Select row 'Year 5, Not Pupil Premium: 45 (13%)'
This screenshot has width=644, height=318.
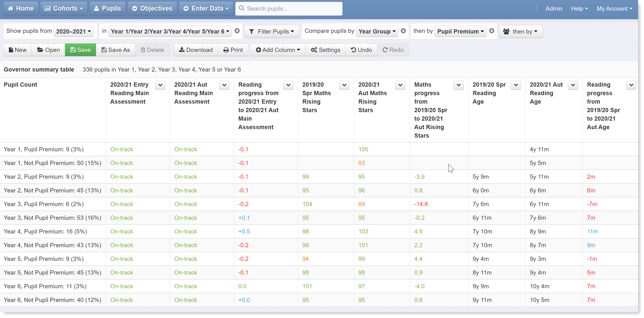pos(319,272)
